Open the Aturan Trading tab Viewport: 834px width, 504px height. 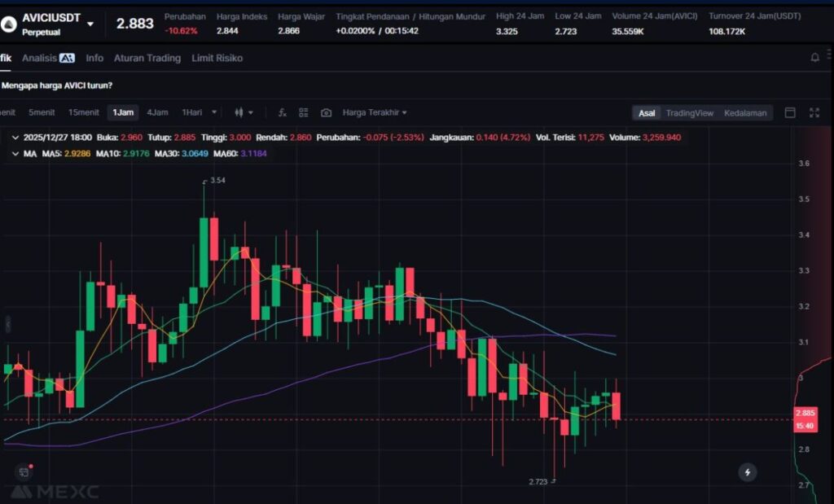[x=147, y=58]
